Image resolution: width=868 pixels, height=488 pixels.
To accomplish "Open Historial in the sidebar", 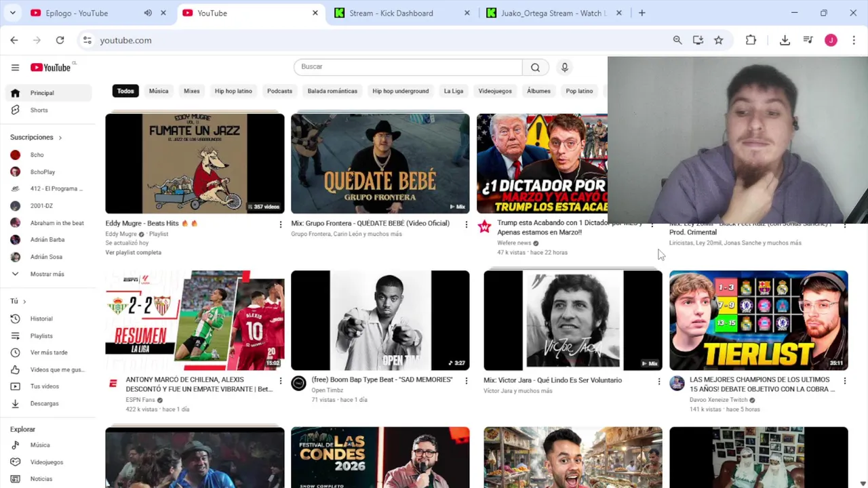I will 47,319.
